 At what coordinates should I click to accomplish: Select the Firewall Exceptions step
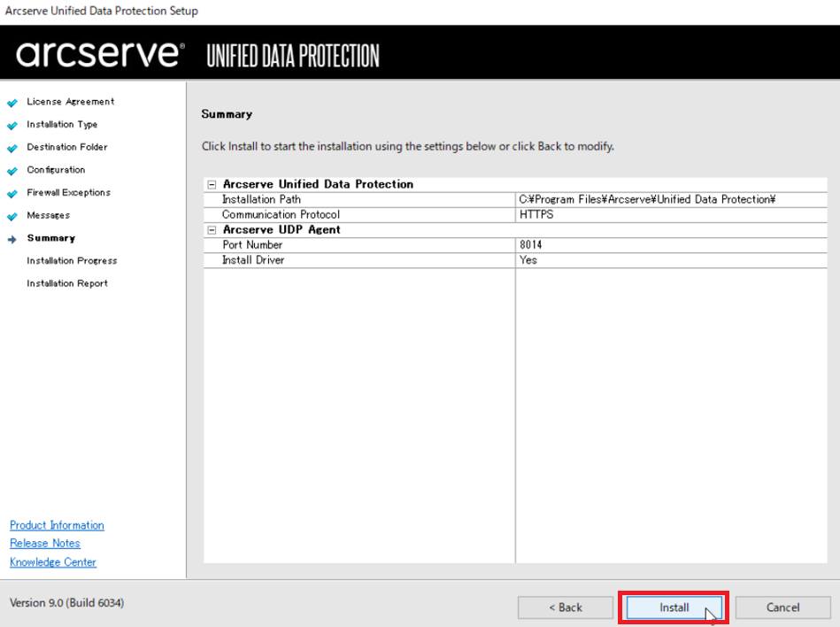tap(68, 192)
